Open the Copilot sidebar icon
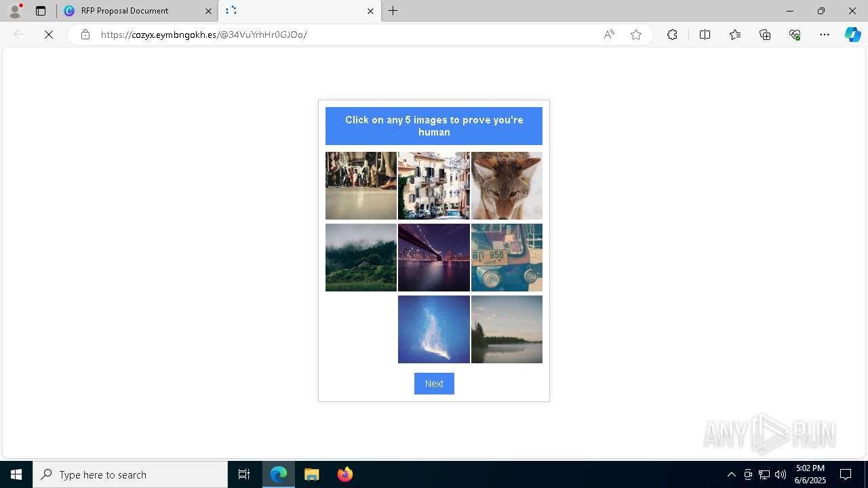The image size is (868, 488). tap(852, 35)
